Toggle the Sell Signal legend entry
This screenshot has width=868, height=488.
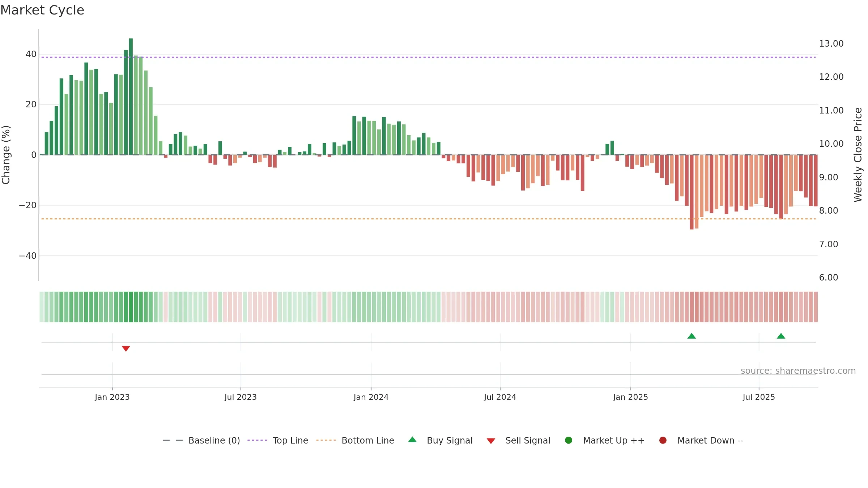518,440
